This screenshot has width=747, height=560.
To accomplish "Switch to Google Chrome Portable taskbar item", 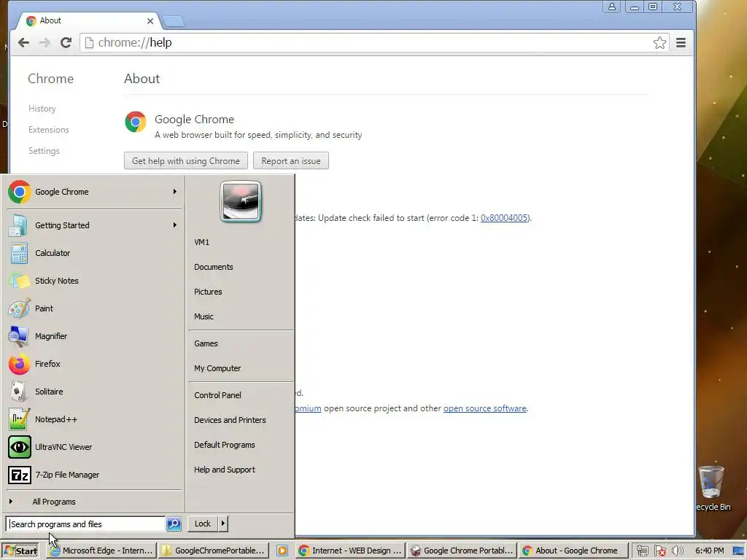I will click(462, 551).
